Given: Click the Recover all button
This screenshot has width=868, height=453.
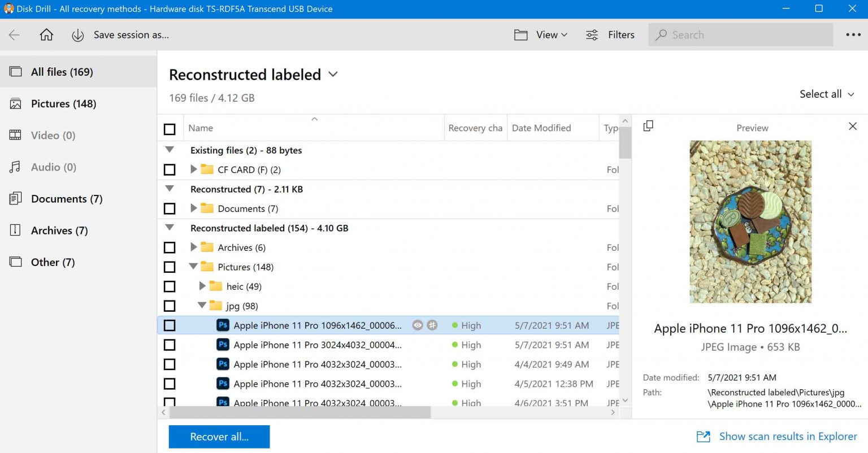Looking at the screenshot, I should (x=219, y=436).
